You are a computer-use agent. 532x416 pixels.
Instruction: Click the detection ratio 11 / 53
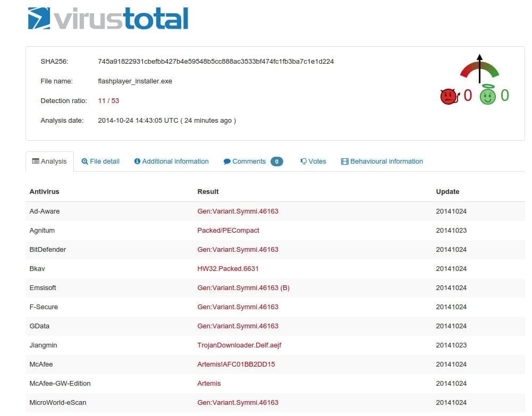pyautogui.click(x=108, y=101)
